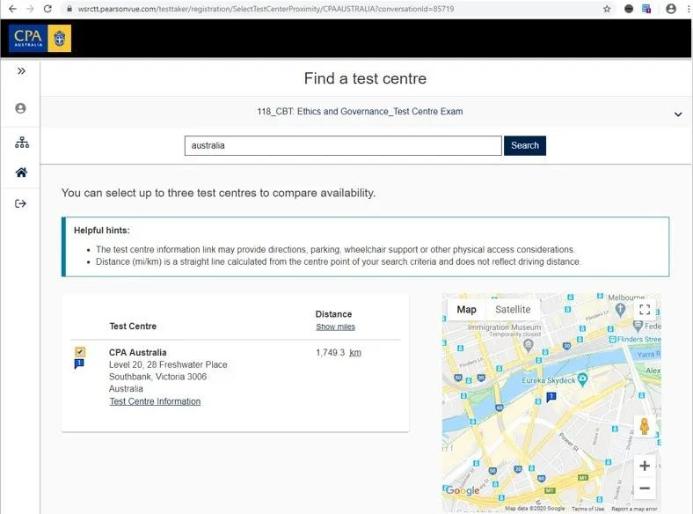
Task: Switch map to Map view tab
Action: [x=466, y=309]
